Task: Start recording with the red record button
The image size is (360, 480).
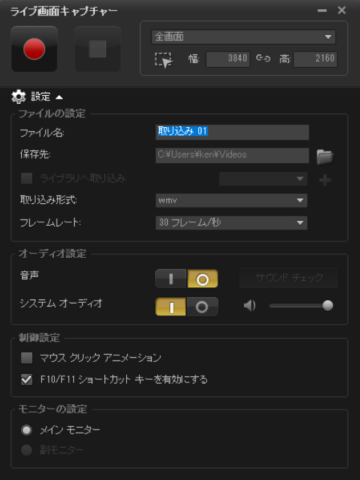Action: (x=34, y=49)
